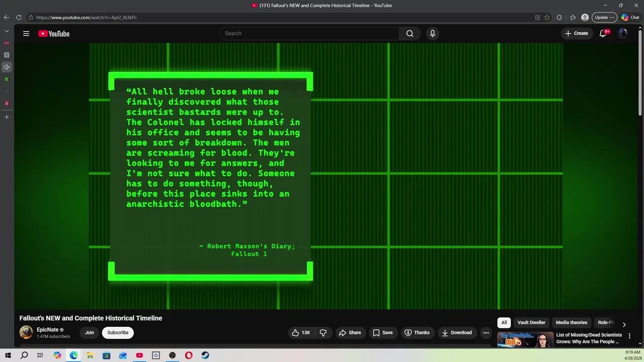The height and width of the screenshot is (362, 644).
Task: Open OBS Studio from the taskbar
Action: [x=173, y=355]
